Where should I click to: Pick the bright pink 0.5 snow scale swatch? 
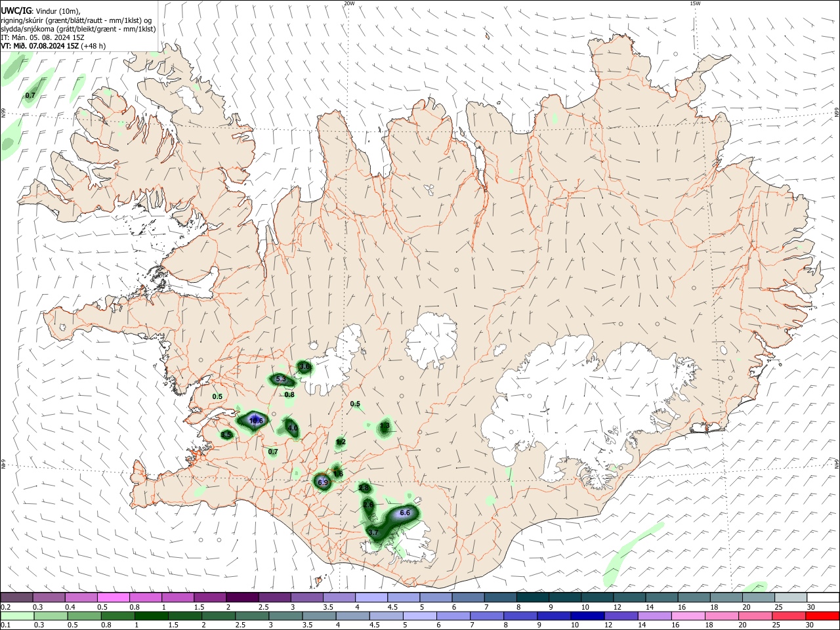coord(113,597)
